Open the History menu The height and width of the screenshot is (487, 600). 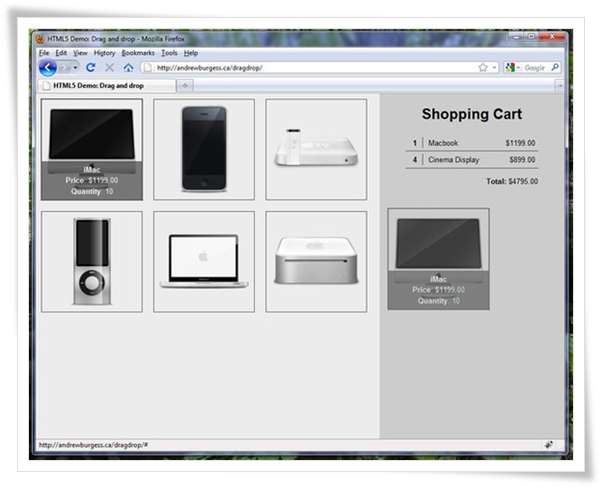pos(104,53)
